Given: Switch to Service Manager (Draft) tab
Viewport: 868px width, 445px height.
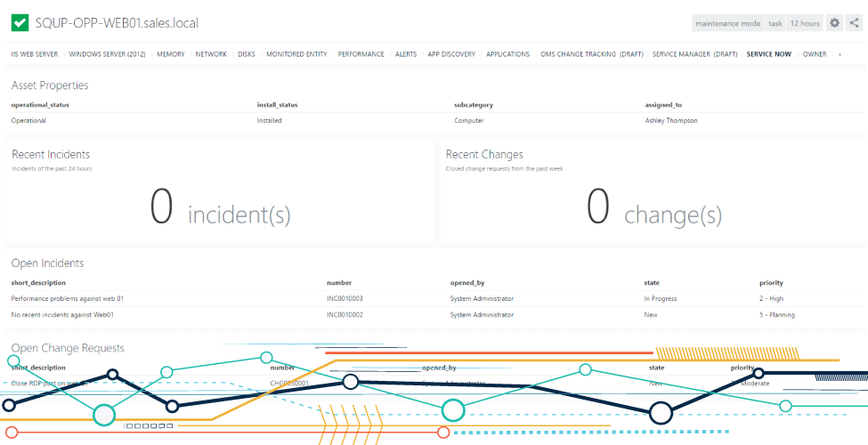Looking at the screenshot, I should point(694,54).
